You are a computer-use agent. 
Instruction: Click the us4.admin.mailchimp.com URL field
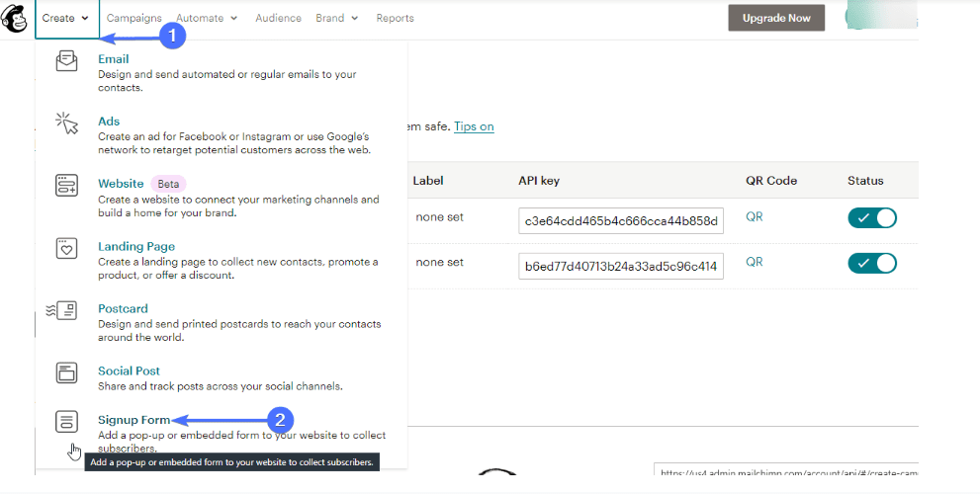786,469
